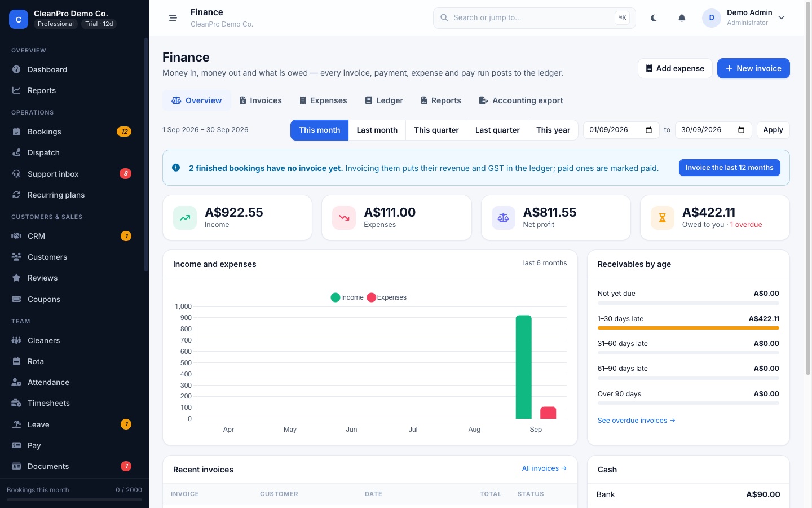Click the info icon in the invoice notice

coord(176,168)
